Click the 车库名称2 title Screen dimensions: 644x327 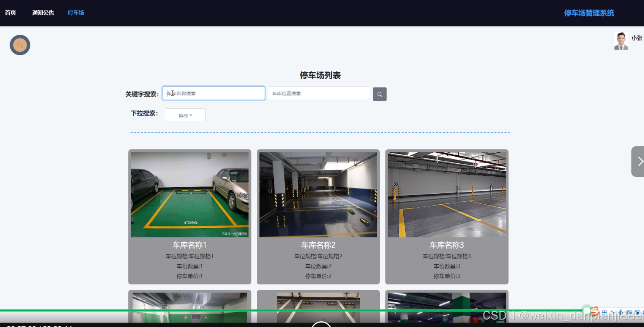coord(318,245)
